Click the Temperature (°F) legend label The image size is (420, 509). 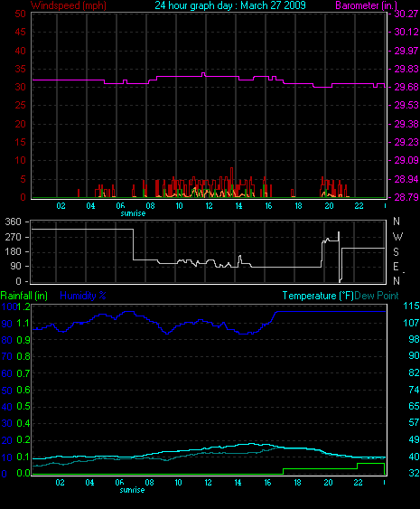point(318,296)
